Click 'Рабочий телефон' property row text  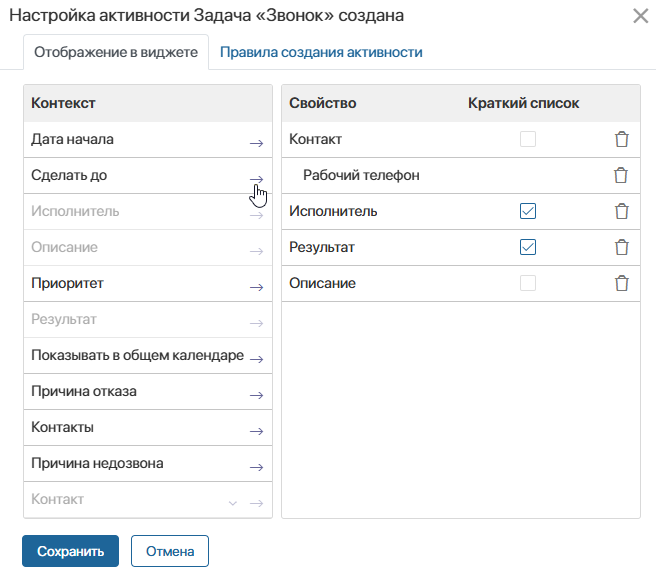pos(361,175)
